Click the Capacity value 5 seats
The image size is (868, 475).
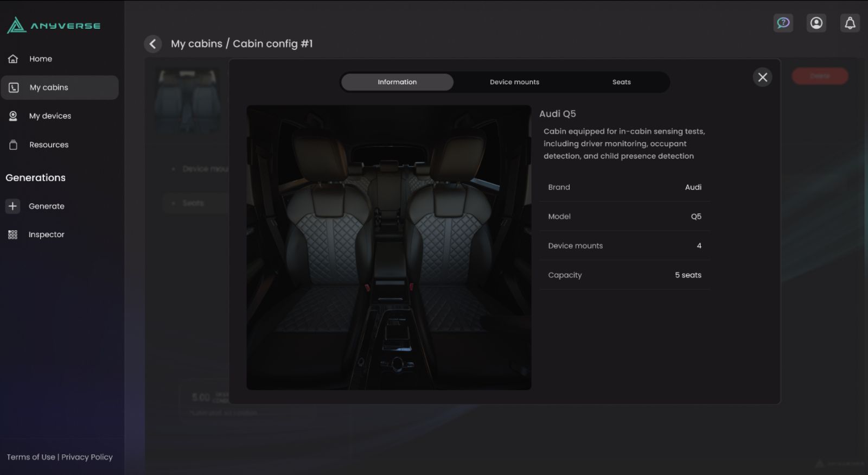tap(688, 275)
